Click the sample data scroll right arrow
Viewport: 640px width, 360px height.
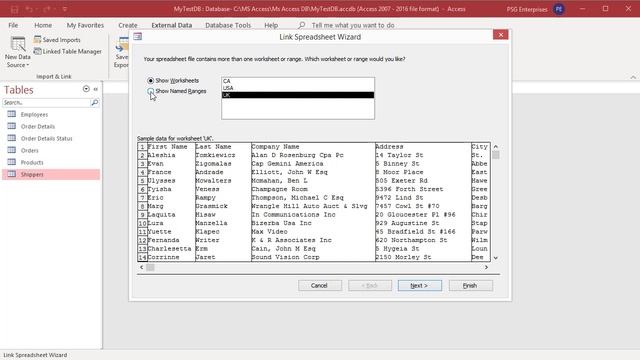tap(486, 267)
